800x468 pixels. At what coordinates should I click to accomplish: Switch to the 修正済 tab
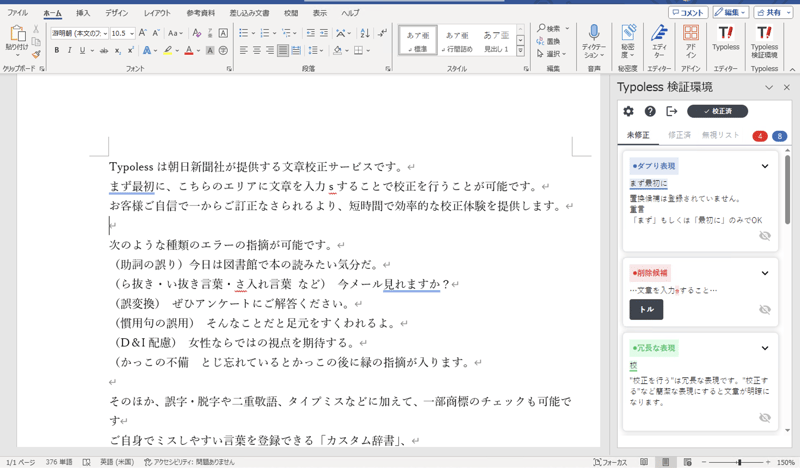(x=679, y=135)
